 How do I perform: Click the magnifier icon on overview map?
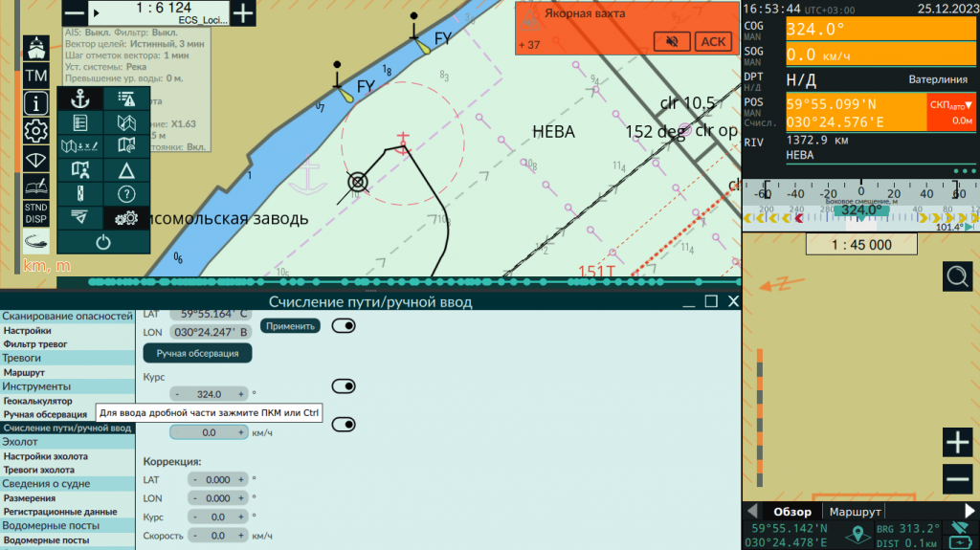pyautogui.click(x=957, y=276)
